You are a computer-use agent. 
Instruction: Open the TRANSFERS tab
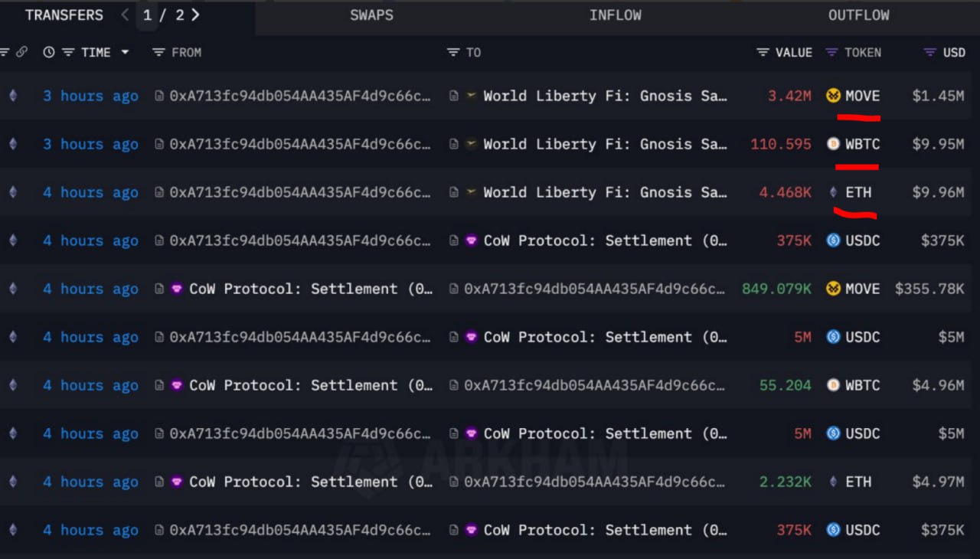pyautogui.click(x=64, y=15)
